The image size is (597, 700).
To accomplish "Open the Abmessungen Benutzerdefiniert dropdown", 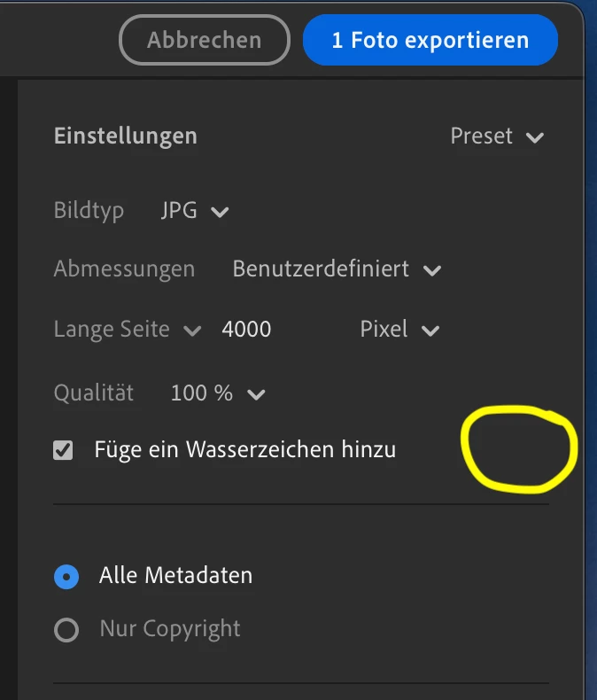I will tap(337, 269).
